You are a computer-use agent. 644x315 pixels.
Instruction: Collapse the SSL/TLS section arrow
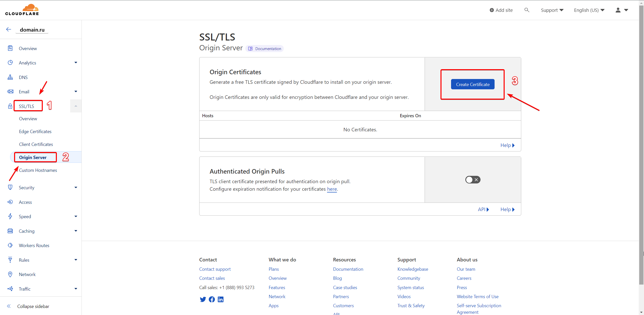click(x=76, y=106)
